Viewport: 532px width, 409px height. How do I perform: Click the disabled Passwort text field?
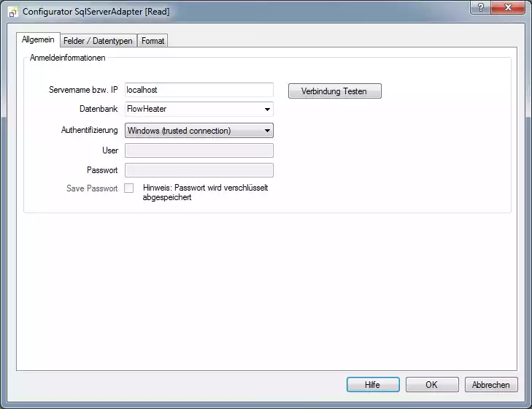198,170
